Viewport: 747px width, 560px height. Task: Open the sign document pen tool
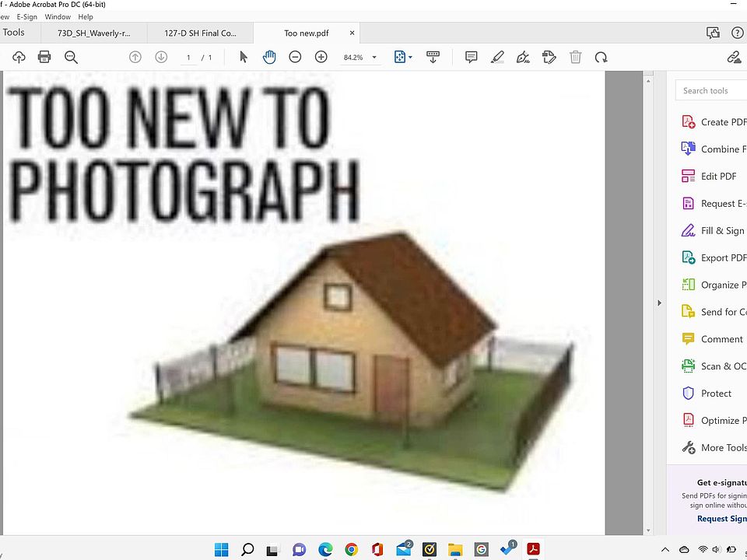[x=523, y=57]
